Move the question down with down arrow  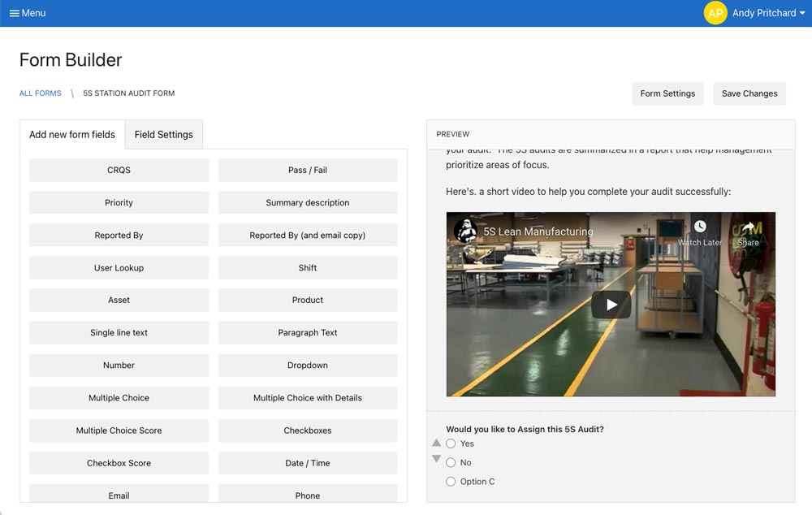(437, 459)
